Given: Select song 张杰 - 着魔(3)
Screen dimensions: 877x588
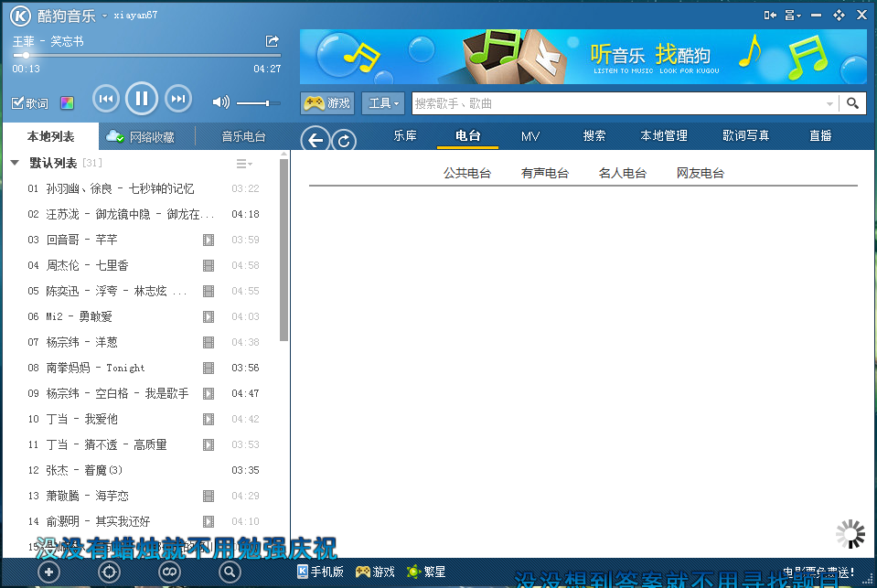Looking at the screenshot, I should [x=144, y=471].
